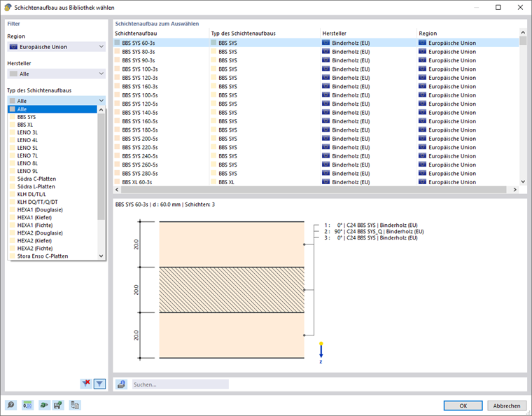The width and height of the screenshot is (532, 416).
Task: Select KLH DQ/TT/Q/DT in the list
Action: click(52, 202)
